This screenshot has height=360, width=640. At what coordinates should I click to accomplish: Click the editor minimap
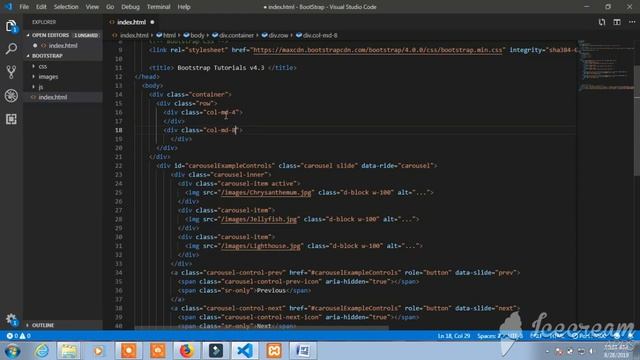[x=605, y=65]
